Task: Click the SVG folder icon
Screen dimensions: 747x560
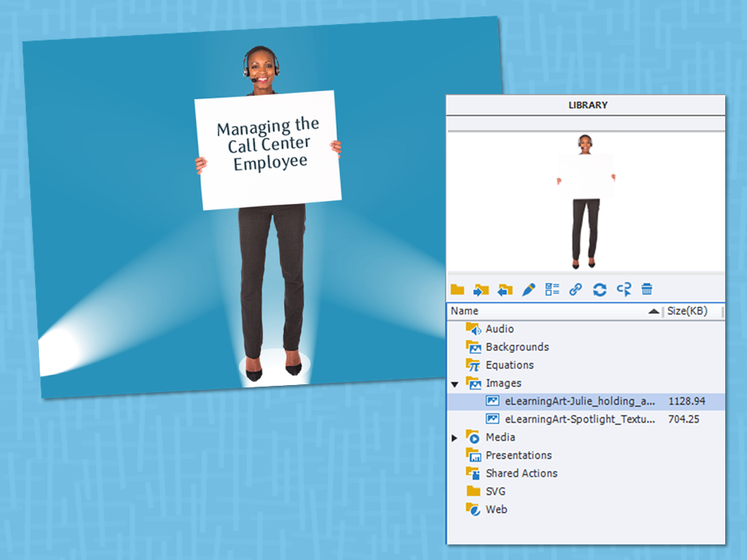Action: pos(473,491)
